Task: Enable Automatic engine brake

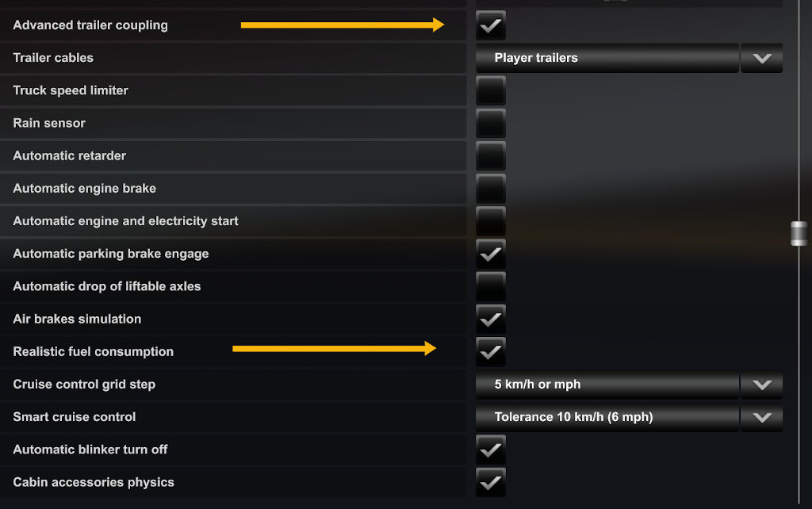Action: (x=490, y=188)
